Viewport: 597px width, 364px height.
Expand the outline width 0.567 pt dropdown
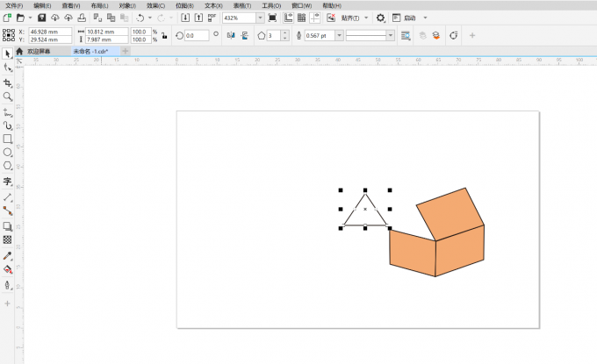click(x=337, y=35)
